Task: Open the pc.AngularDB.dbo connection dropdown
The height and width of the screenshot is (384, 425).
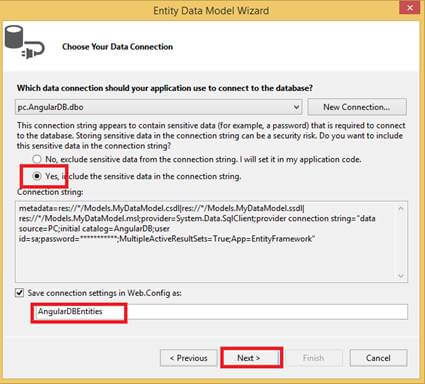Action: [296, 107]
